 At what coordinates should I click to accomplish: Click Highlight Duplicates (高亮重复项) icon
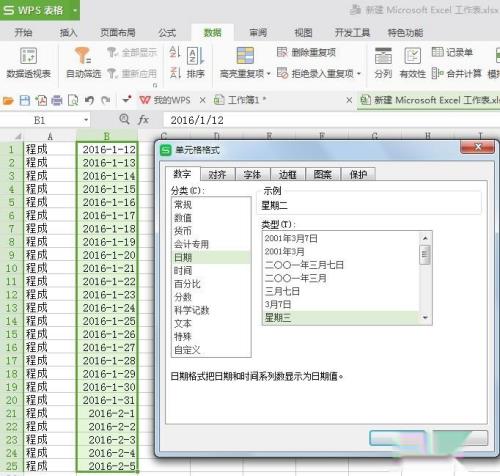(x=245, y=55)
